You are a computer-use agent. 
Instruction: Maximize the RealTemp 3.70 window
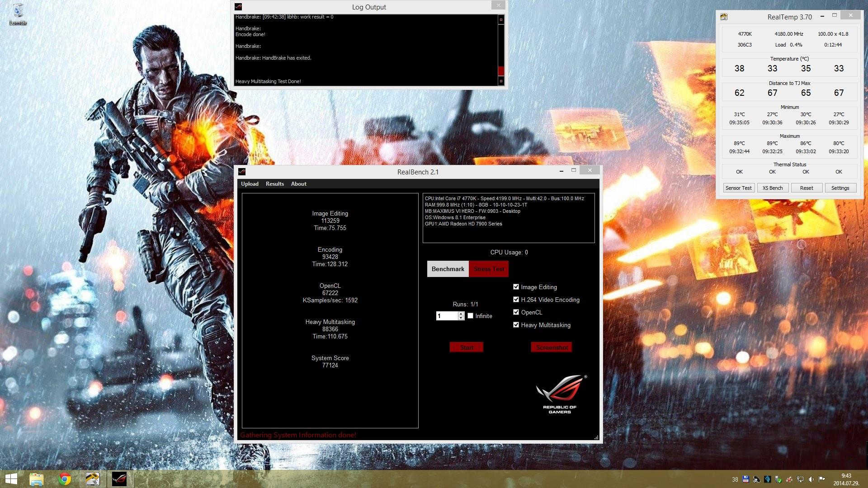pyautogui.click(x=835, y=15)
